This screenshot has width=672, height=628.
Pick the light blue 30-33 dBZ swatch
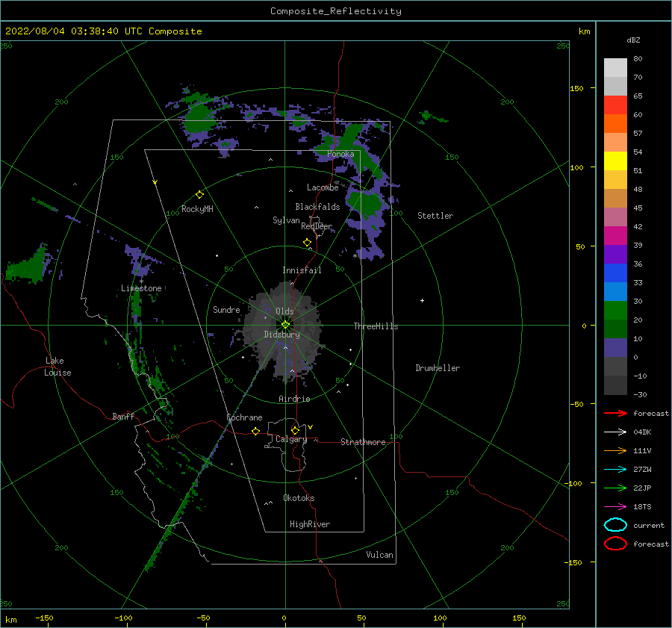point(615,291)
